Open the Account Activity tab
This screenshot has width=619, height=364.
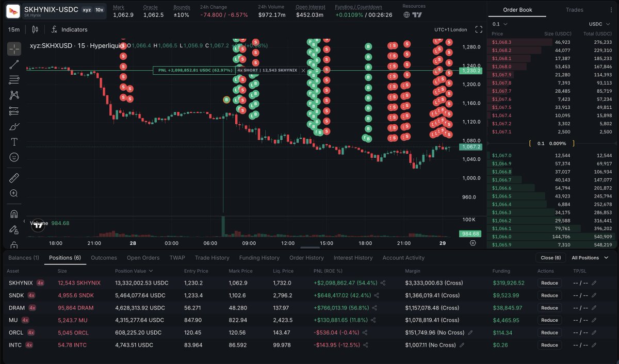pos(403,258)
